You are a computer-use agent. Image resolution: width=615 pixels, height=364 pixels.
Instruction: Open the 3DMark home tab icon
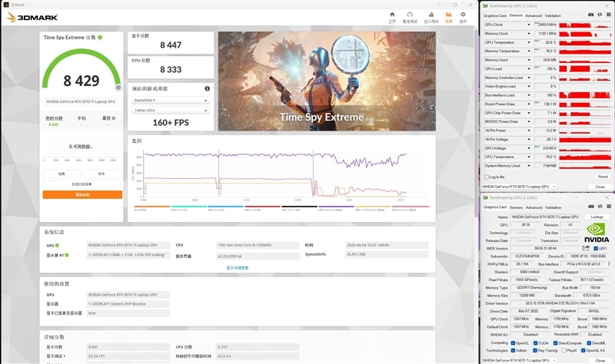(x=391, y=15)
